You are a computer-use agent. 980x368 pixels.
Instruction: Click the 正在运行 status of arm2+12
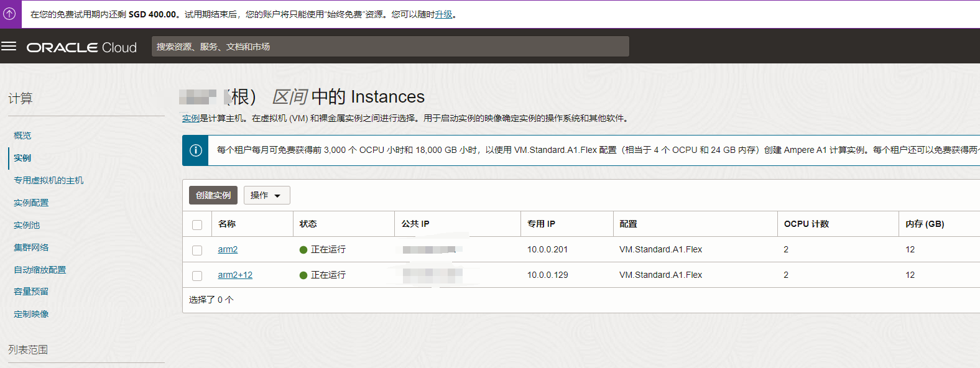pyautogui.click(x=328, y=275)
